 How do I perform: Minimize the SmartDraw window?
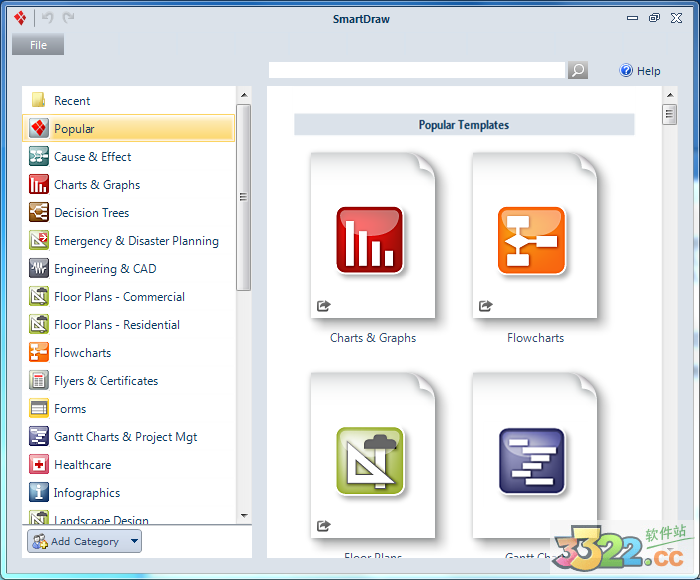point(632,18)
